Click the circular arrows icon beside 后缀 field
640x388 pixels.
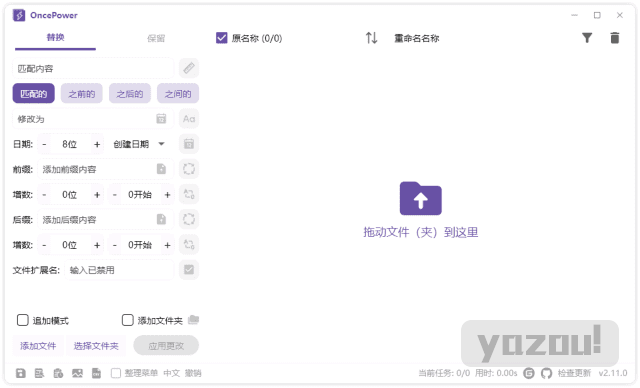189,219
